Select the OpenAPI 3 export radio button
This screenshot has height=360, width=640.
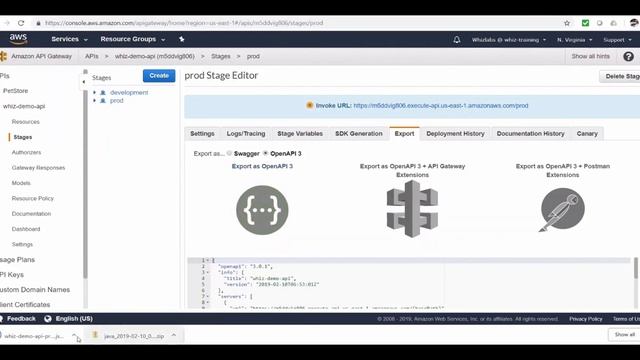[x=266, y=153]
